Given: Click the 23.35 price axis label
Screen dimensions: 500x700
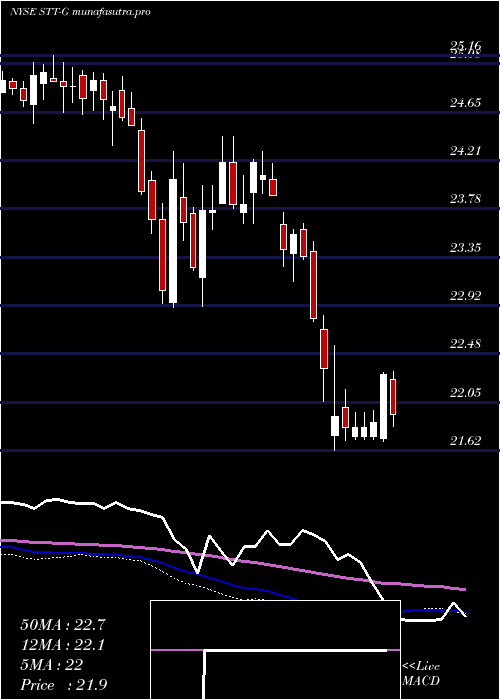Looking at the screenshot, I should tap(465, 247).
